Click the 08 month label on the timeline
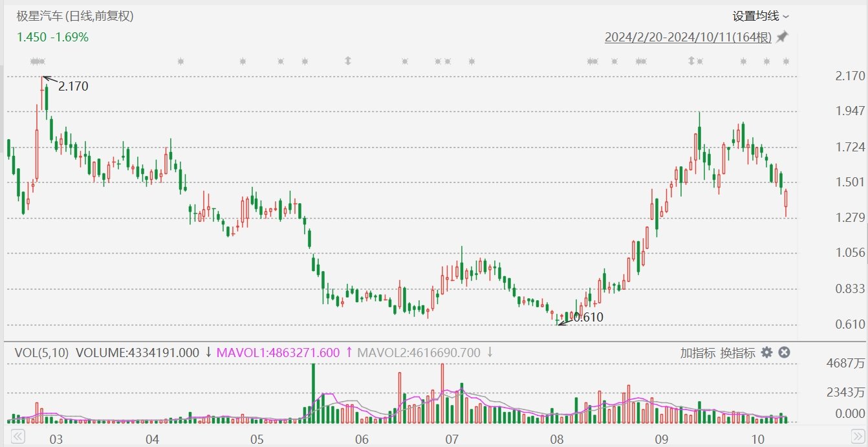The width and height of the screenshot is (868, 447). [x=556, y=440]
